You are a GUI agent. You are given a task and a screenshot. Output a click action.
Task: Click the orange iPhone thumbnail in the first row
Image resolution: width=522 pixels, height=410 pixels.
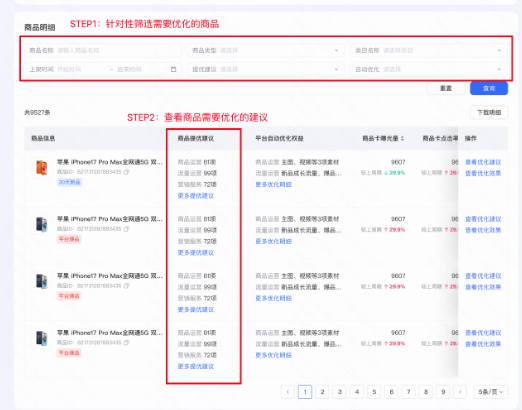42,167
